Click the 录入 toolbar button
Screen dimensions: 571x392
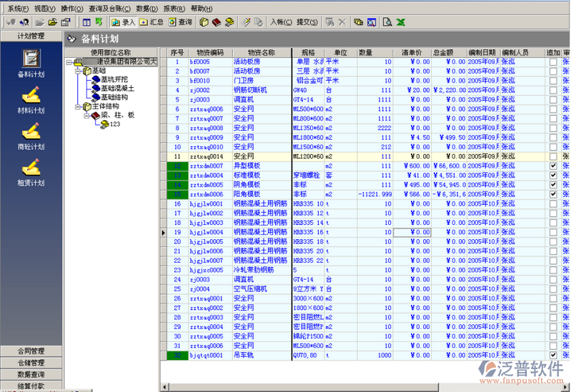pyautogui.click(x=122, y=22)
